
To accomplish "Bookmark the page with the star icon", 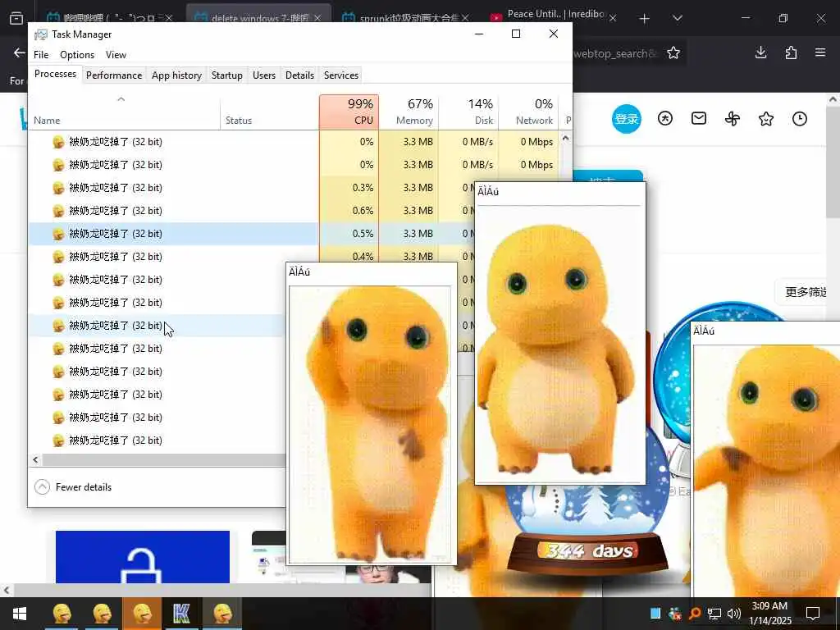I will (x=673, y=52).
